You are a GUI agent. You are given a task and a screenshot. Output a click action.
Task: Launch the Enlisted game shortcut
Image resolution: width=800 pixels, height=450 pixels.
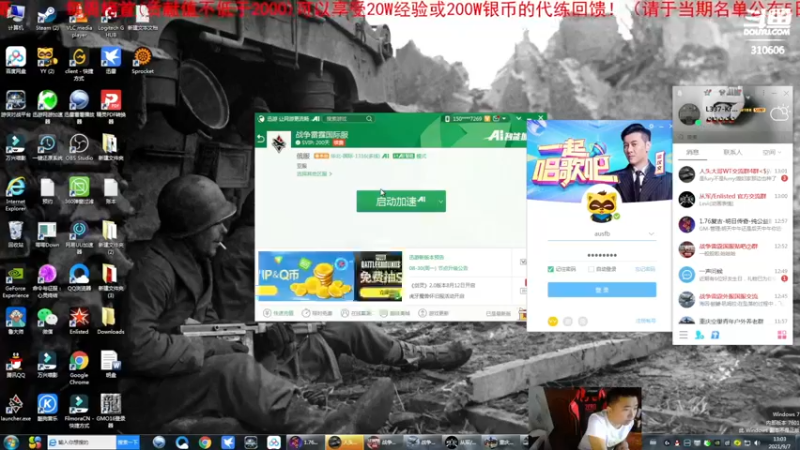coord(79,321)
